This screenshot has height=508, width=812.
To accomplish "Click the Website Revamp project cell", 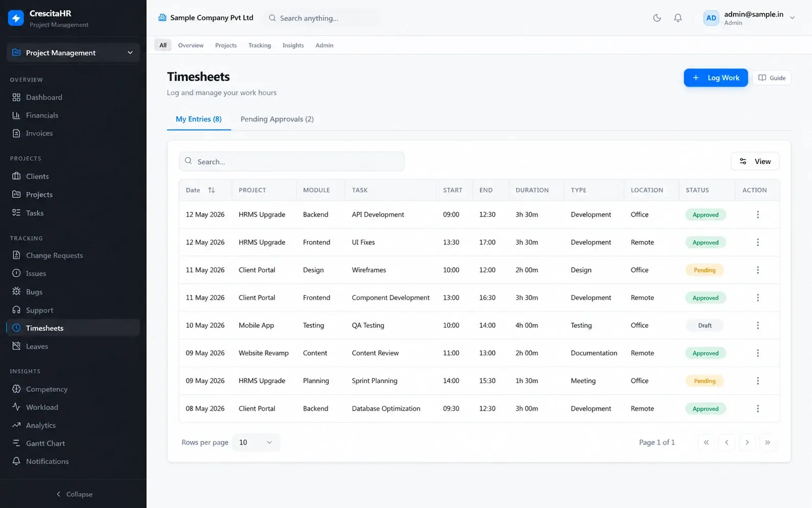I will point(264,353).
